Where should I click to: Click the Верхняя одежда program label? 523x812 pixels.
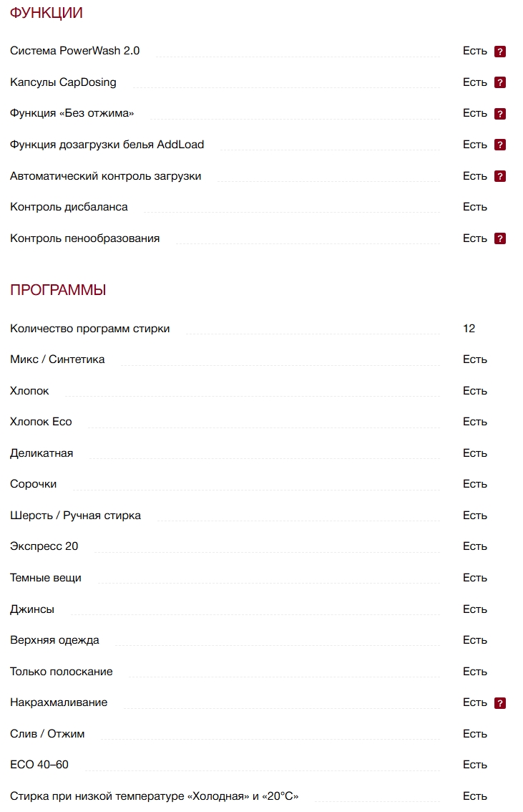coord(54,640)
